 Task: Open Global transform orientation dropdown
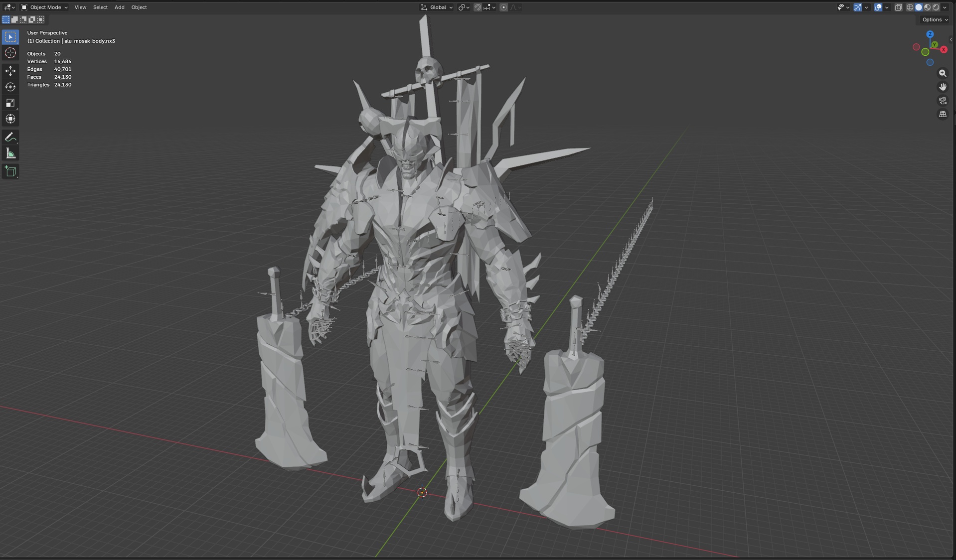click(437, 7)
